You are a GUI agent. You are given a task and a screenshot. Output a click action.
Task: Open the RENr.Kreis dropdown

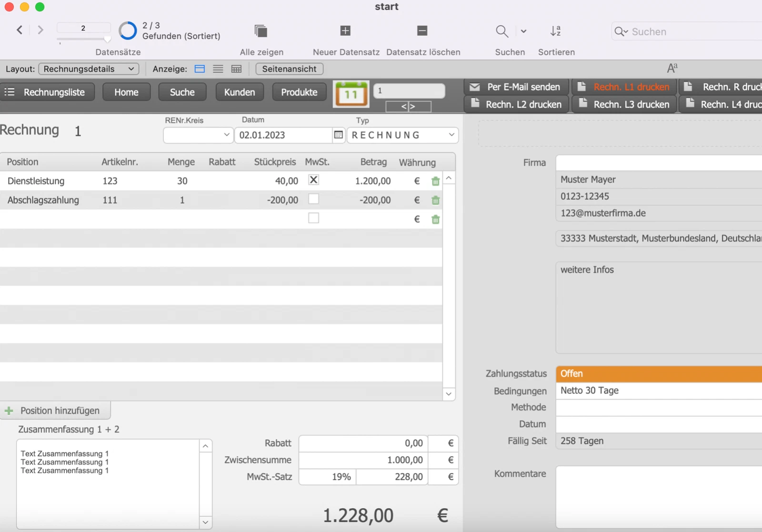[x=198, y=135]
